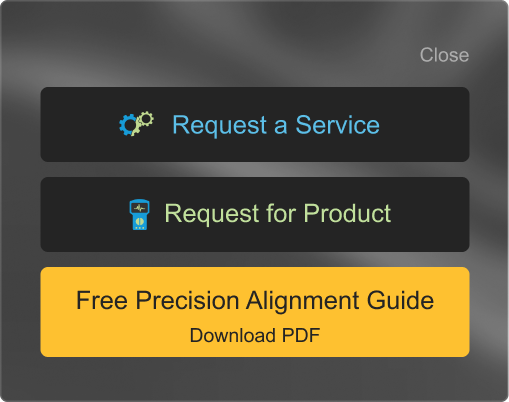Click the blue gear icon
Image resolution: width=509 pixels, height=402 pixels.
tap(128, 125)
